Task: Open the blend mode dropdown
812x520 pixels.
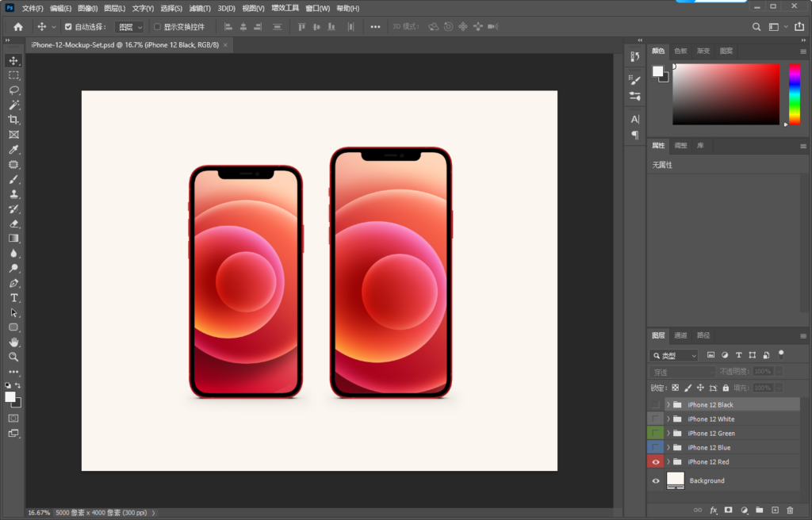Action: [x=682, y=372]
